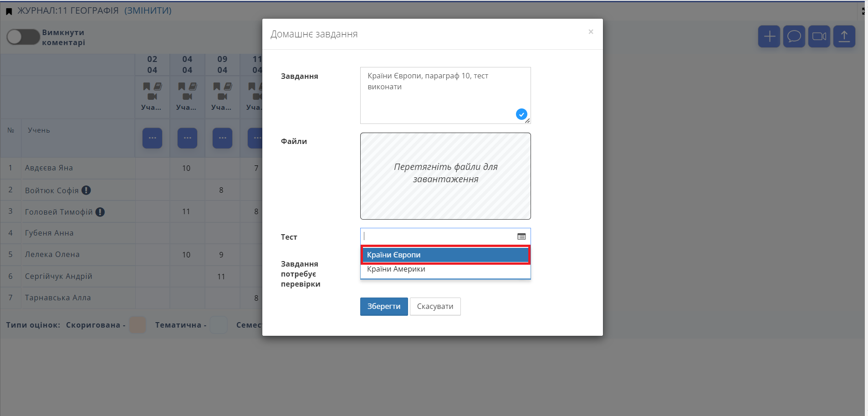
Task: Click the list icon in Тест field
Action: point(521,236)
